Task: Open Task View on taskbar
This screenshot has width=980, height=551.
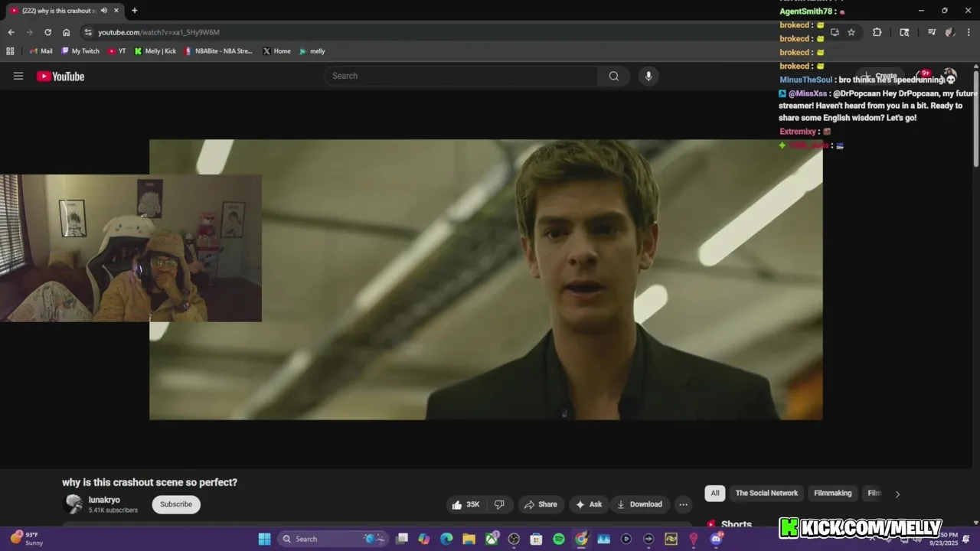Action: 402,539
